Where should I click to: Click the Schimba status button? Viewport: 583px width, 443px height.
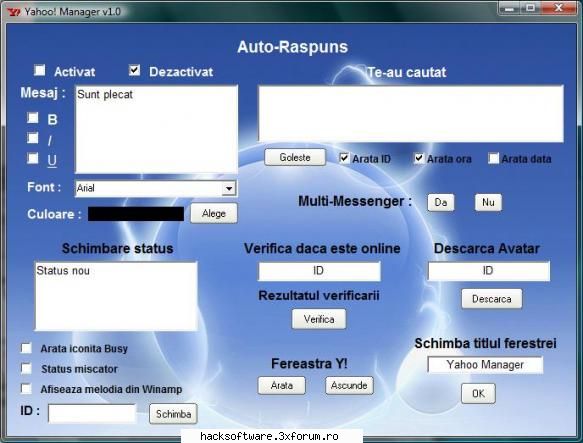(x=173, y=414)
